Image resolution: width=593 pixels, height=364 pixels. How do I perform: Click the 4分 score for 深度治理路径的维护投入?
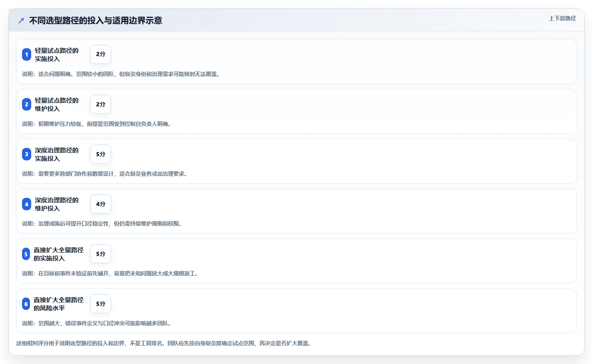[x=101, y=204]
